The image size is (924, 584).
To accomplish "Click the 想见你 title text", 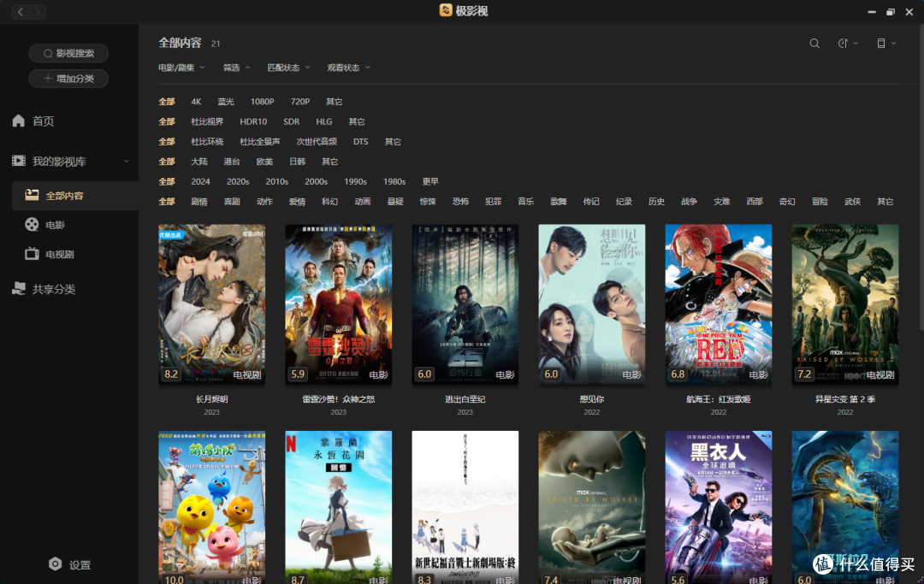I will pos(592,399).
